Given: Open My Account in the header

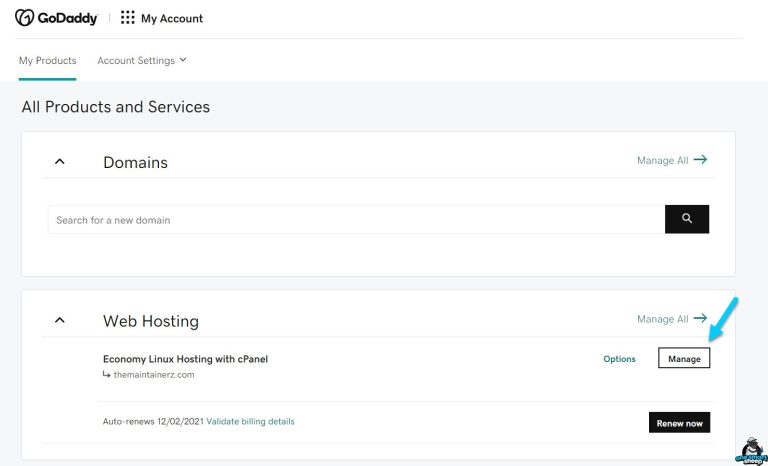Looking at the screenshot, I should coord(171,18).
